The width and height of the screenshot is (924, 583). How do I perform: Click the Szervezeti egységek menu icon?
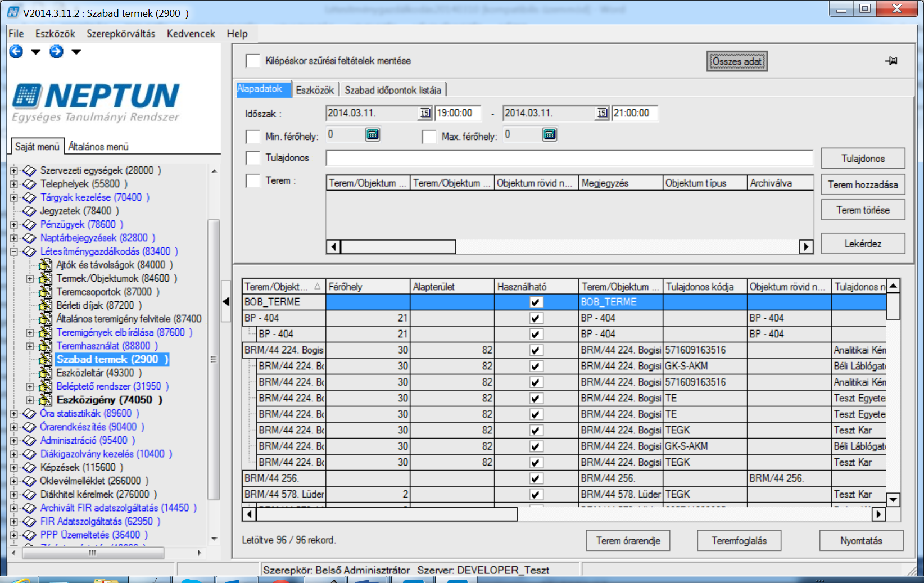tap(29, 170)
